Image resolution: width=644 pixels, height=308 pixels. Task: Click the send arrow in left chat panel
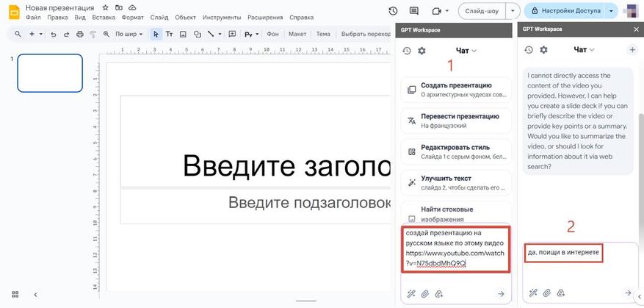coord(501,293)
